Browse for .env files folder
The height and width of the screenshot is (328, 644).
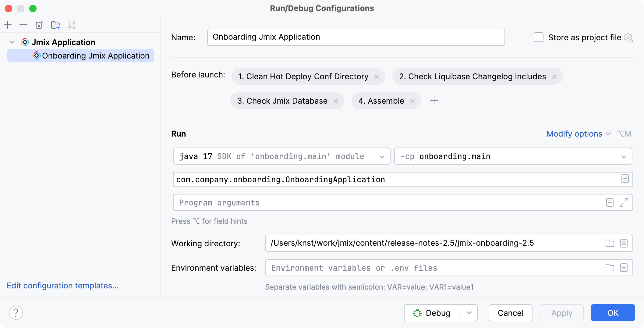(610, 268)
